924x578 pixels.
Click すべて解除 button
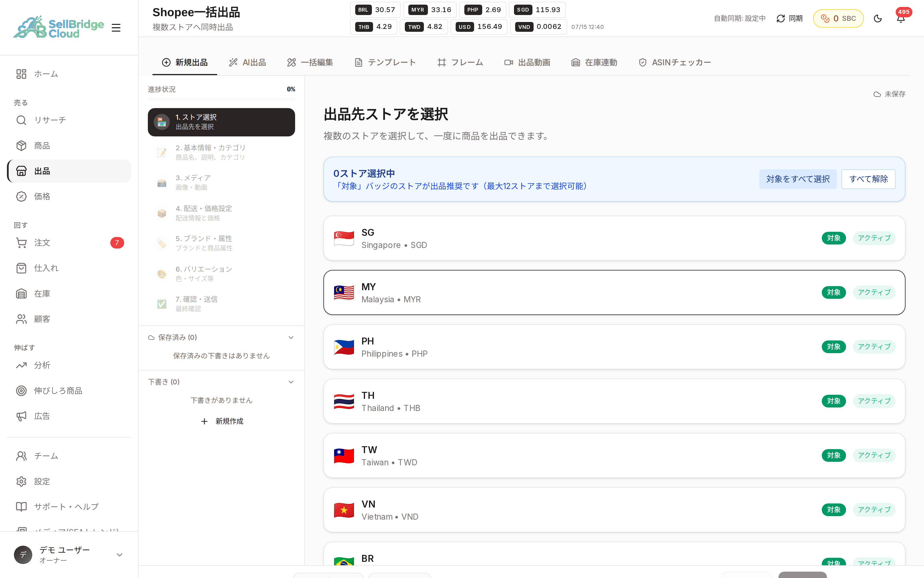tap(868, 179)
